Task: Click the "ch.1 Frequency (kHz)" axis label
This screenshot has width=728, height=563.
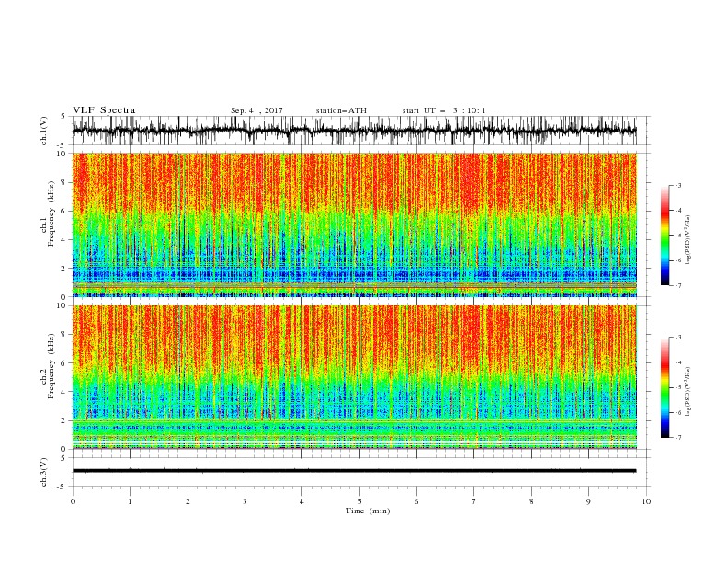Action: click(x=47, y=213)
